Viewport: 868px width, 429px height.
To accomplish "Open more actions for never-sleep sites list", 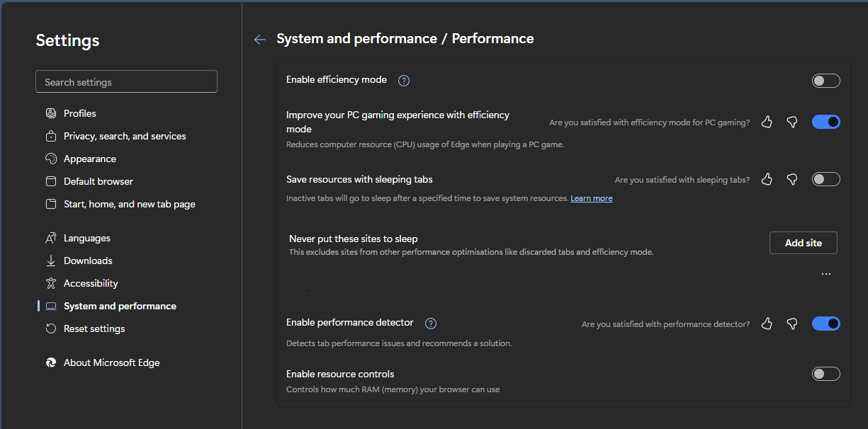I will [825, 273].
